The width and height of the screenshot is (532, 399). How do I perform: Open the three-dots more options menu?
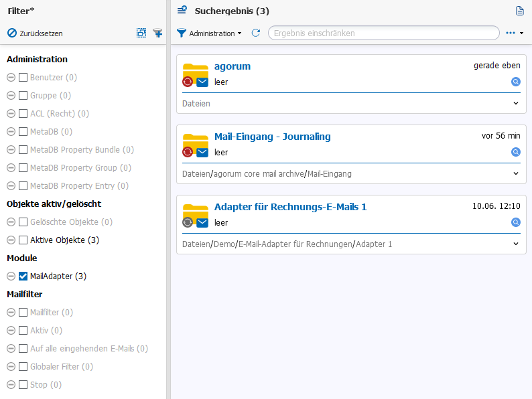(x=515, y=33)
